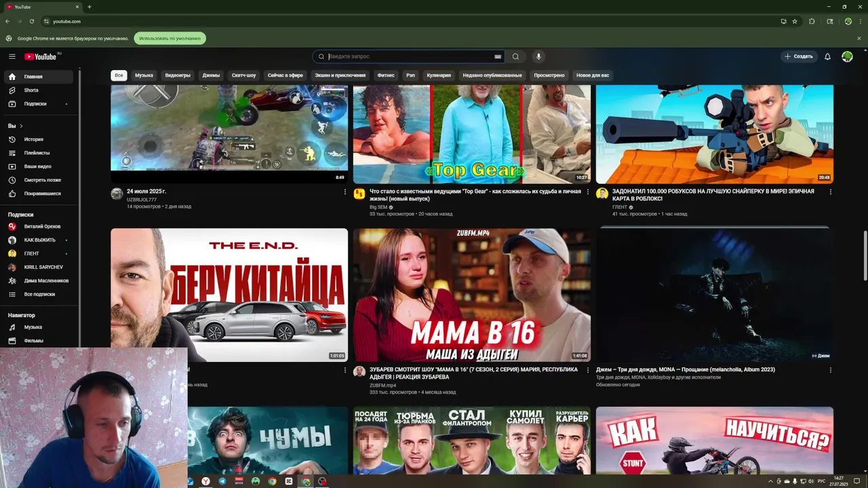Bookmark this page with the star
The width and height of the screenshot is (868, 488).
point(795,21)
